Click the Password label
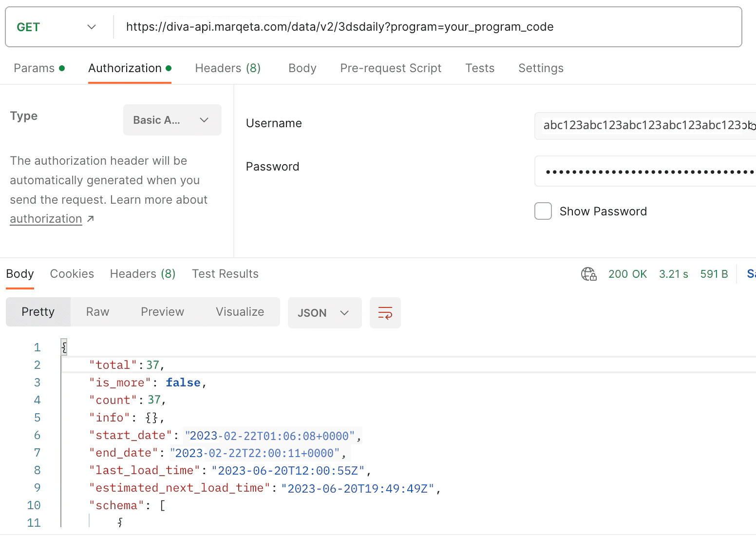The height and width of the screenshot is (536, 756). (272, 167)
